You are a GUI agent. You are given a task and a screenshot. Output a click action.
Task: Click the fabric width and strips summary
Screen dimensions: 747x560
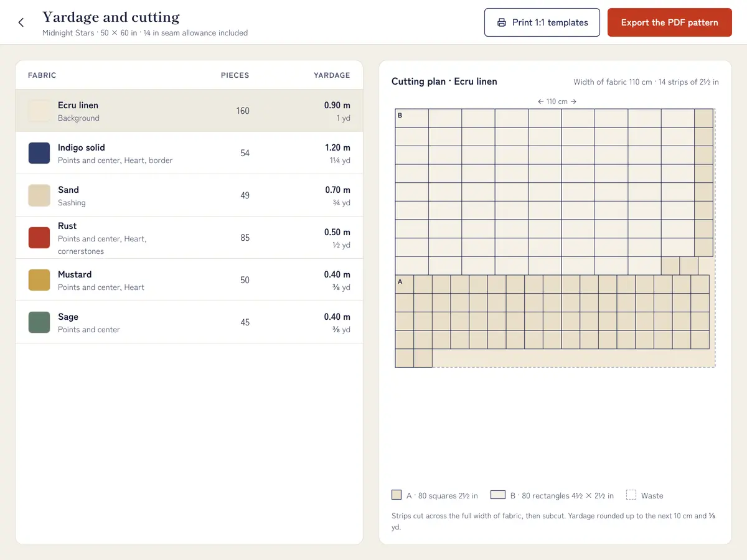pyautogui.click(x=646, y=82)
